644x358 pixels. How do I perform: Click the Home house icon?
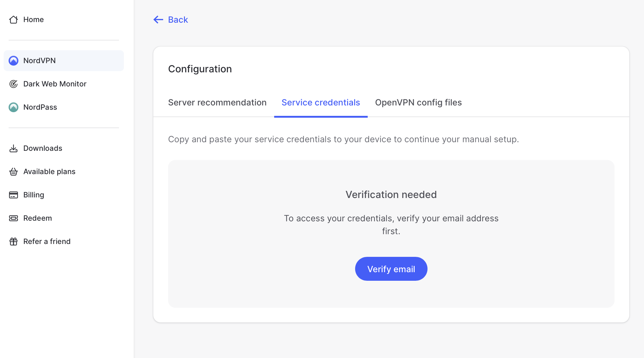pos(13,20)
